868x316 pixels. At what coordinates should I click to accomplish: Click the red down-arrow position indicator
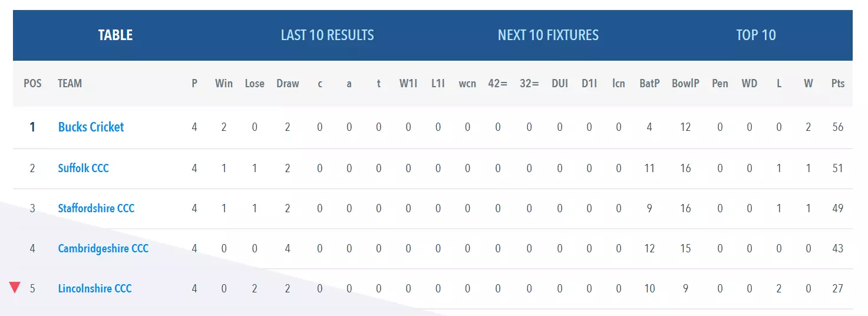pos(15,288)
